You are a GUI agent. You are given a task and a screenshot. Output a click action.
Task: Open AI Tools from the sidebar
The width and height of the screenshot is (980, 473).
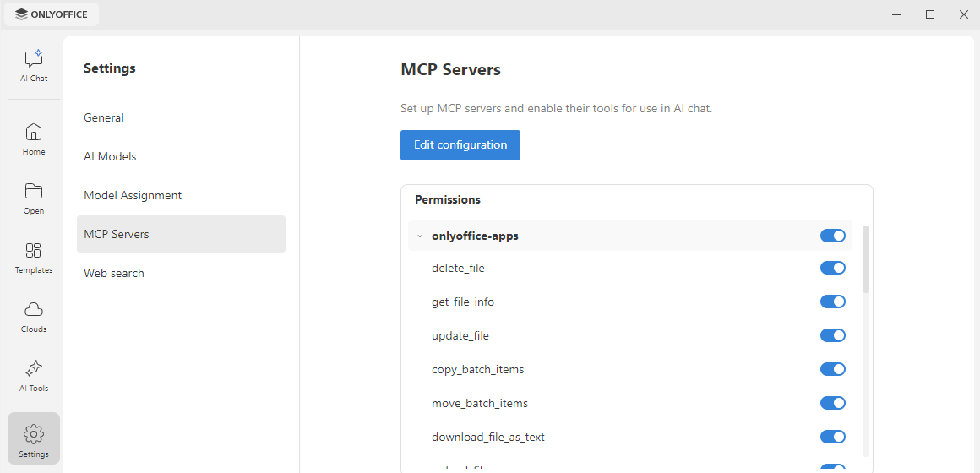(34, 376)
